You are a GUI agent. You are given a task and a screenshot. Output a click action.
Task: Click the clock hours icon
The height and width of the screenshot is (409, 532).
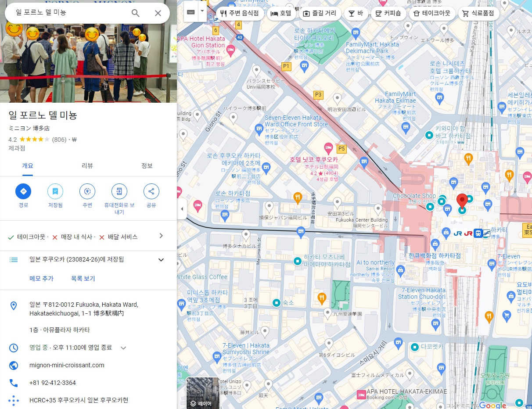(x=14, y=348)
